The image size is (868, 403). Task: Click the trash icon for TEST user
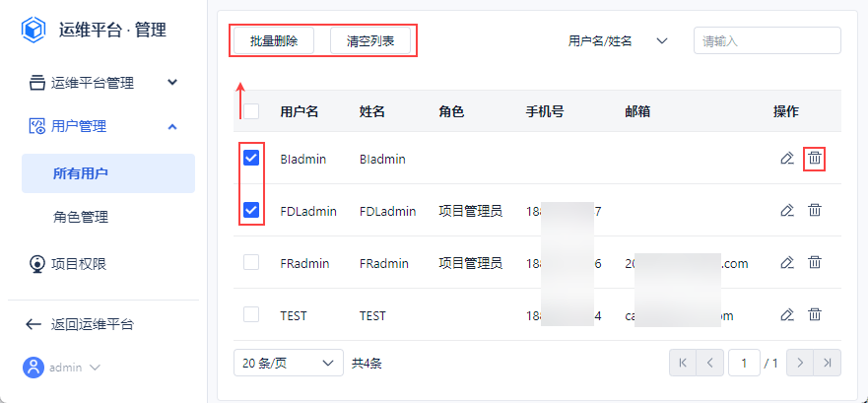click(815, 315)
